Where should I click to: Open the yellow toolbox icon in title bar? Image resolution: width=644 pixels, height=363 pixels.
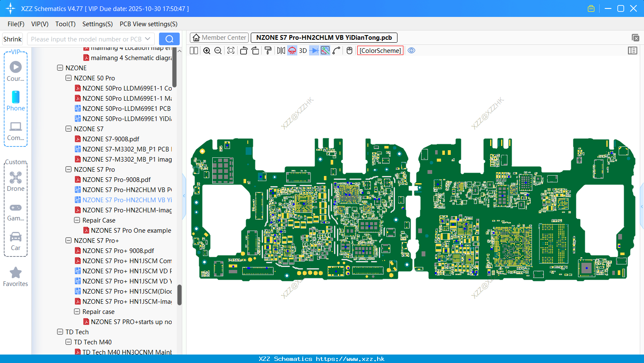click(591, 8)
